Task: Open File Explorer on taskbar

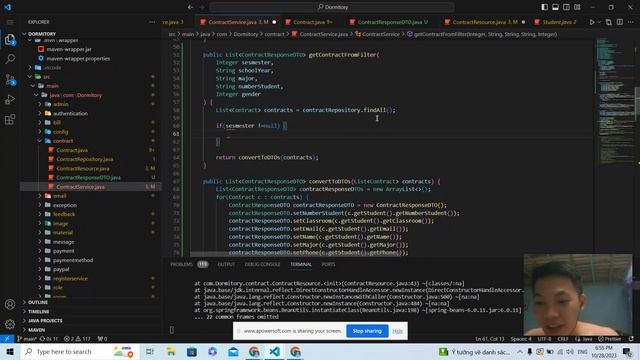Action: 171,351
